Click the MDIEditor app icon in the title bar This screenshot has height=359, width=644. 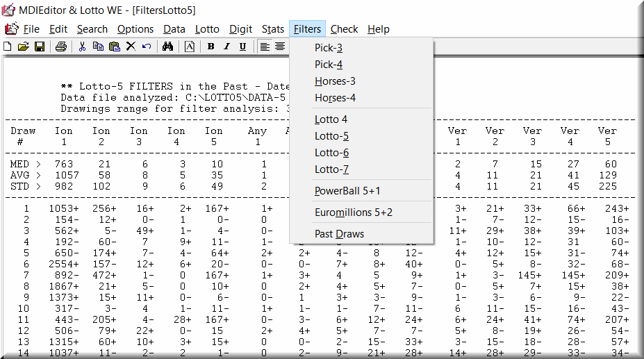[x=8, y=10]
